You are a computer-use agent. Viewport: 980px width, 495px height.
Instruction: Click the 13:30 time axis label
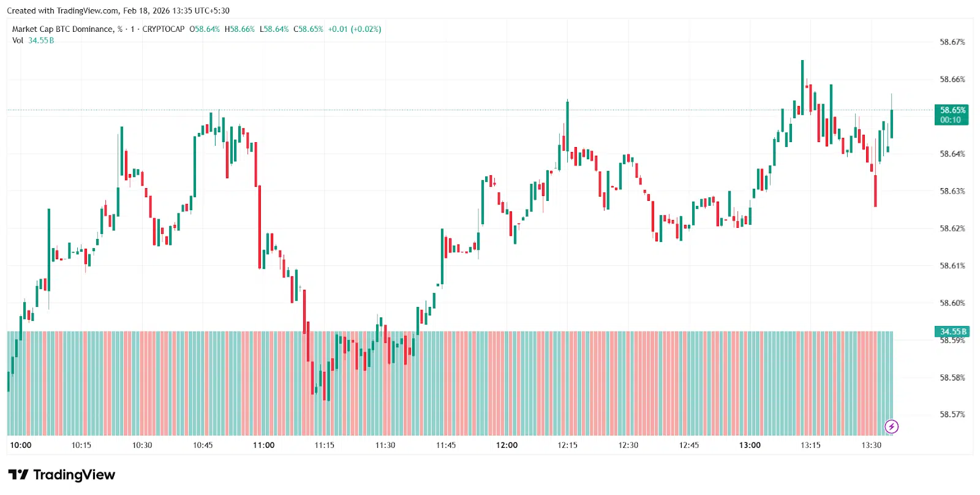click(x=871, y=445)
